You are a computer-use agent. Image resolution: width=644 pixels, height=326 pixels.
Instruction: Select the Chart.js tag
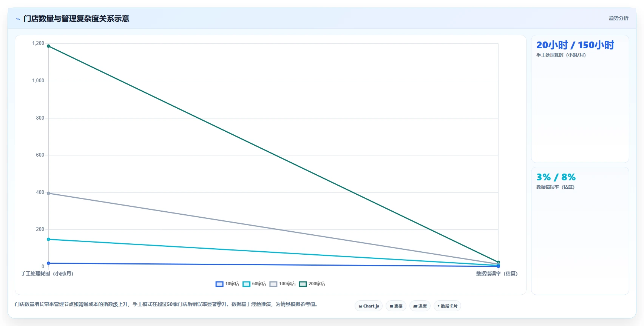369,306
